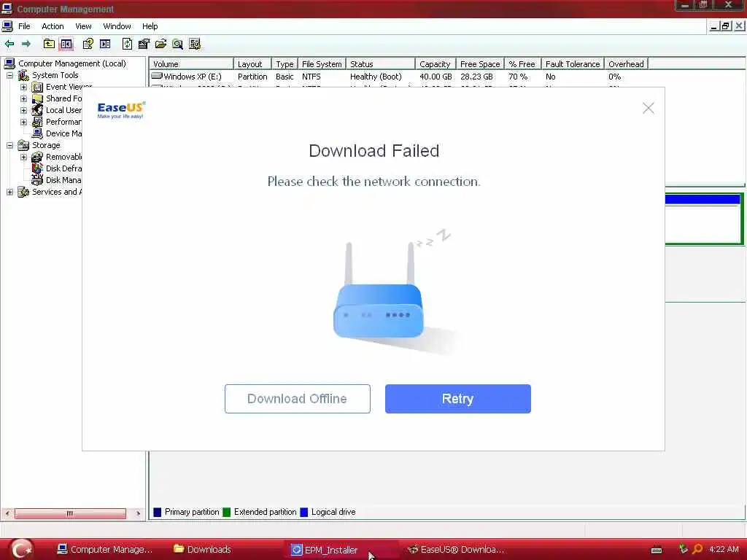Open the View menu
The height and width of the screenshot is (560, 747).
click(x=83, y=26)
